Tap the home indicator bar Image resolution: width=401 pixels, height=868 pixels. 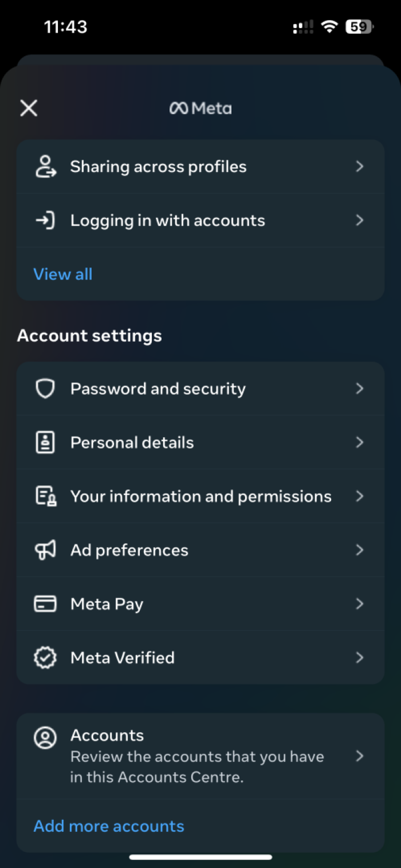(200, 857)
